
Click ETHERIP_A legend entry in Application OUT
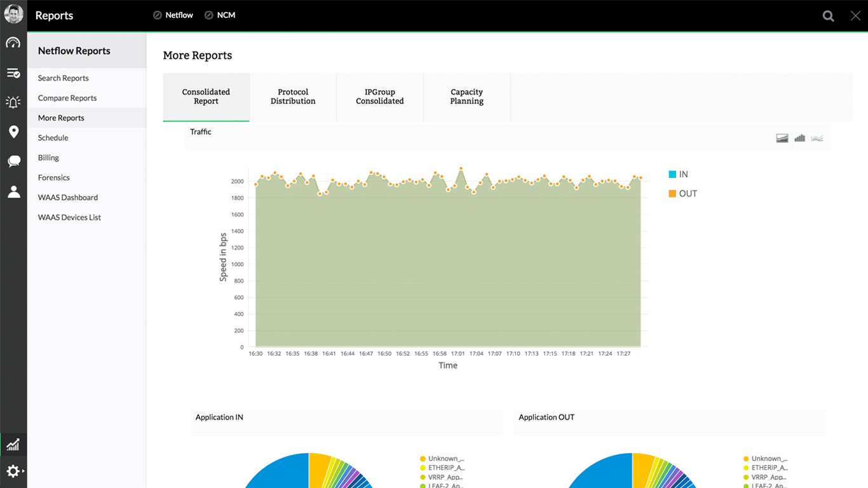click(x=766, y=468)
